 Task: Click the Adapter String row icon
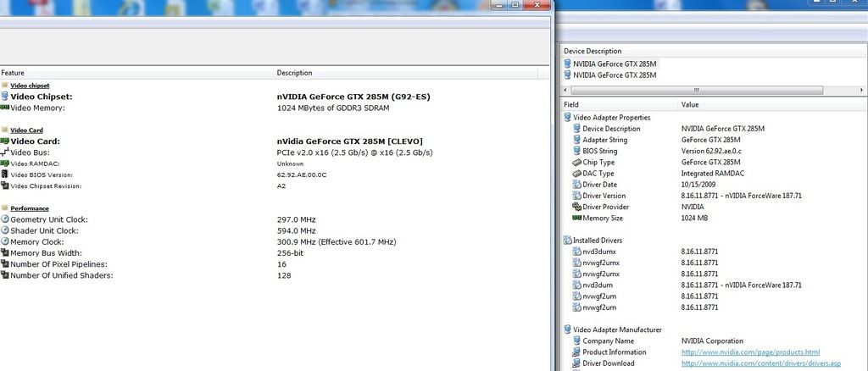click(576, 140)
